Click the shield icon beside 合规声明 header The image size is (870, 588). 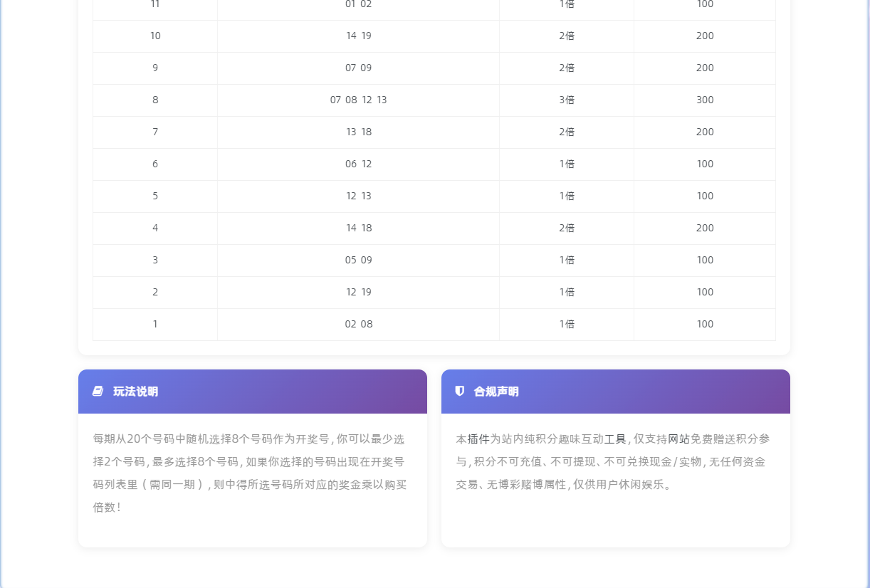click(458, 391)
